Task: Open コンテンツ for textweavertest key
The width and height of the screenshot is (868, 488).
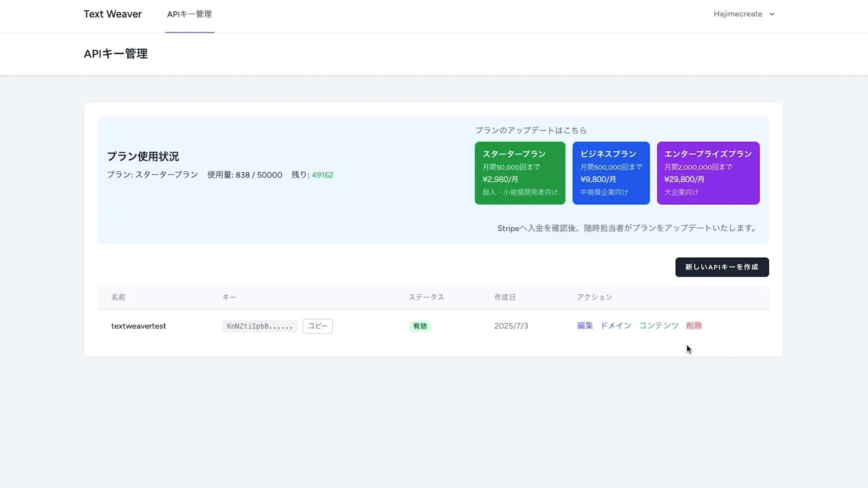Action: tap(659, 326)
